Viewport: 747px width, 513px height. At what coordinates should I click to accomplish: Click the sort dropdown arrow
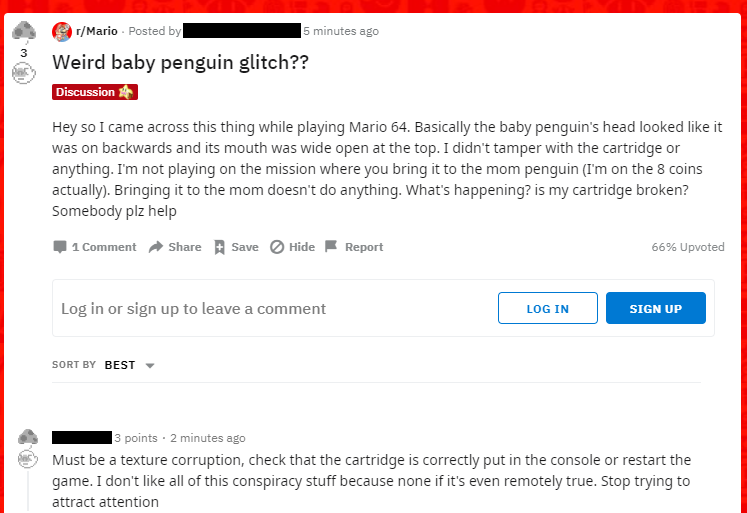[150, 366]
